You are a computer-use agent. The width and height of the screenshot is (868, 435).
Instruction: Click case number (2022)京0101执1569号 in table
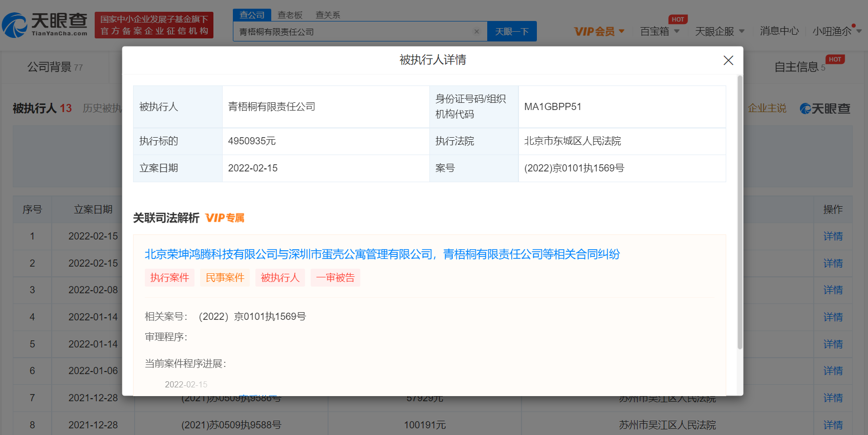pos(574,168)
